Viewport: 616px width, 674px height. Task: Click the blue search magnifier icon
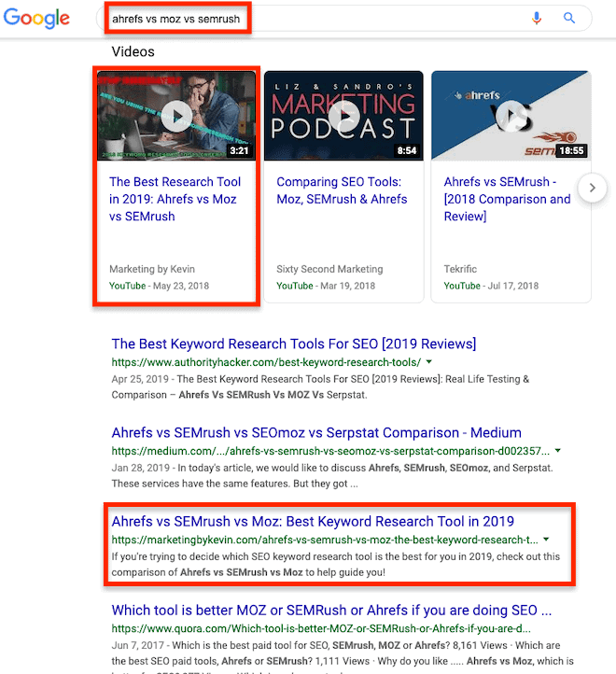pos(569,18)
